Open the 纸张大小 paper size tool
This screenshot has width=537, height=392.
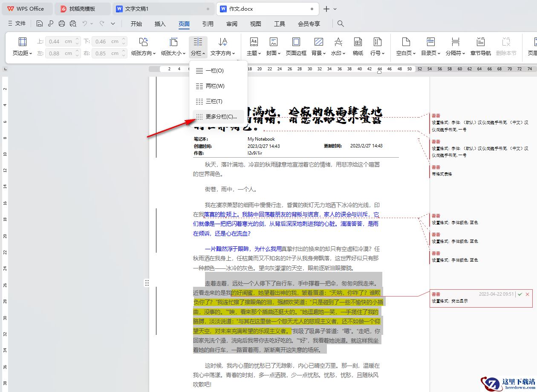coord(173,46)
